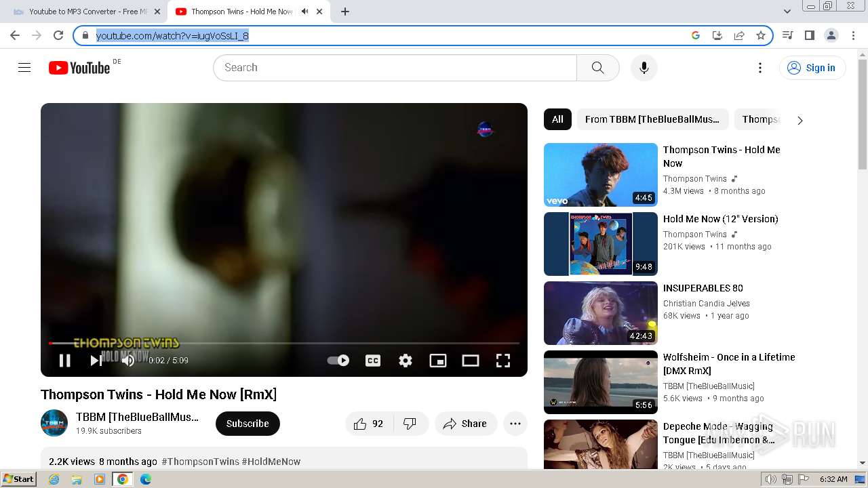Toggle the autoplay switch
Image resolution: width=868 pixels, height=488 pixels.
pos(338,361)
